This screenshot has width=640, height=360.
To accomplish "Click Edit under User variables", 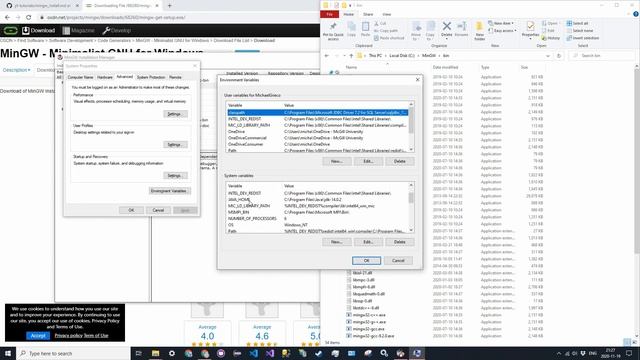I will (368, 161).
